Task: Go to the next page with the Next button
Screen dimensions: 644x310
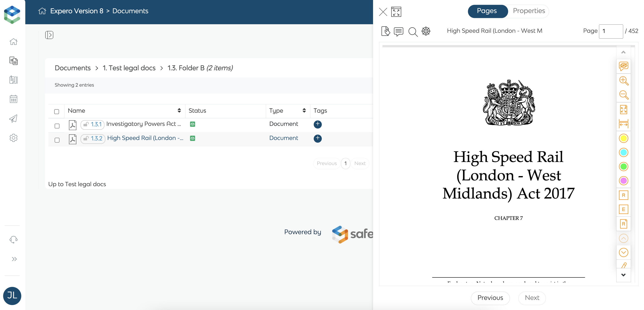Action: coord(532,298)
